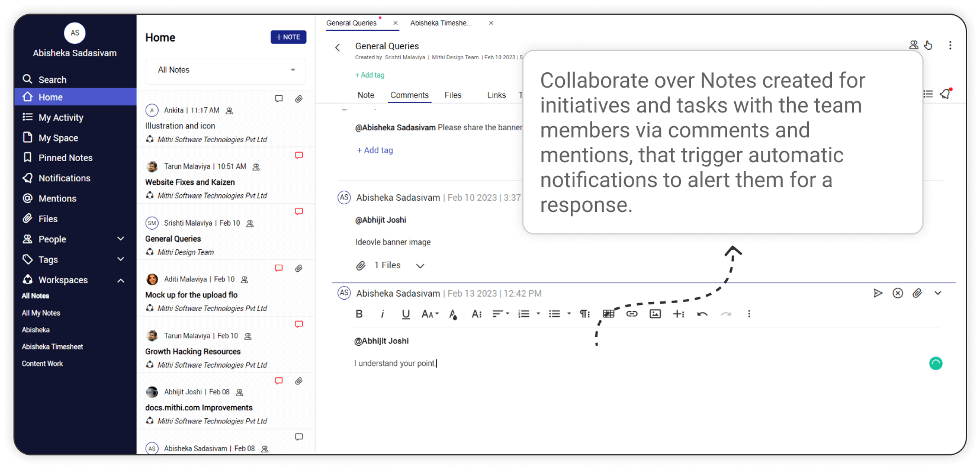Insert an ordered list
This screenshot has width=980, height=469.
[x=523, y=314]
